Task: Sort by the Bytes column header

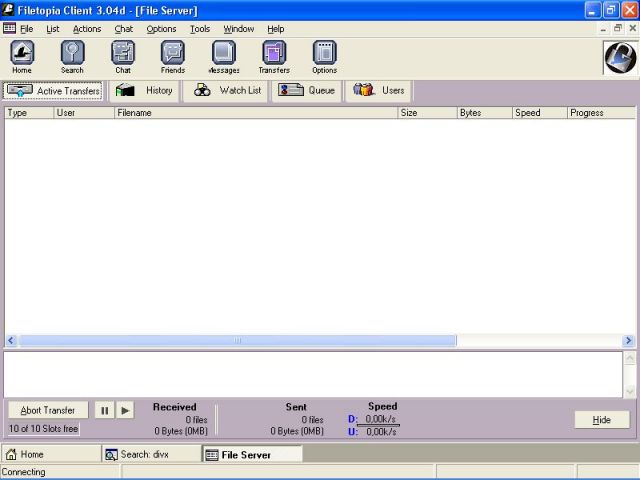Action: point(484,113)
